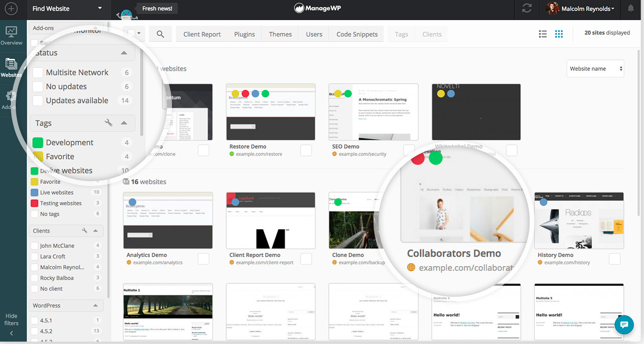Open the notifications bell

point(631,9)
